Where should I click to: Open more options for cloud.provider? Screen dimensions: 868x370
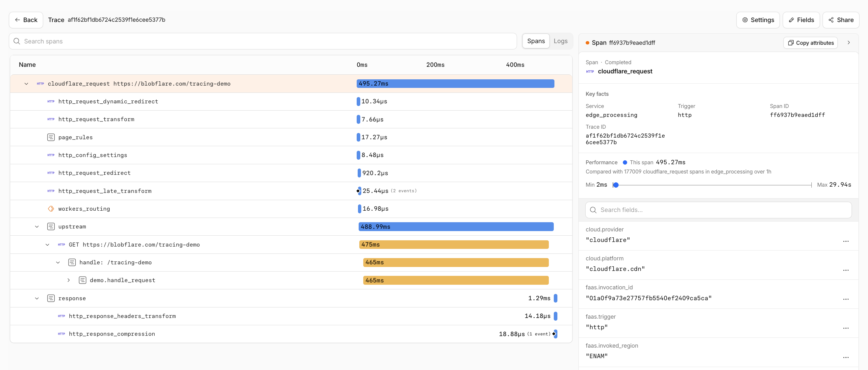pos(845,241)
